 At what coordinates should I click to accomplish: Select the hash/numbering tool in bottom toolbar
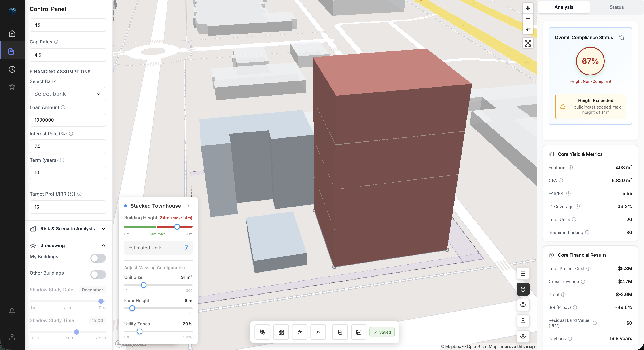tap(299, 332)
